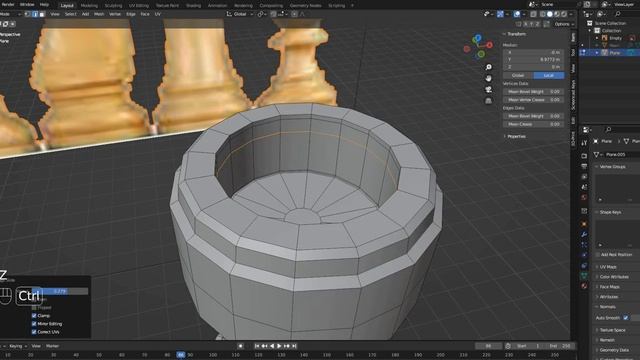
Task: Open the Select menu in viewport header
Action: pos(70,14)
